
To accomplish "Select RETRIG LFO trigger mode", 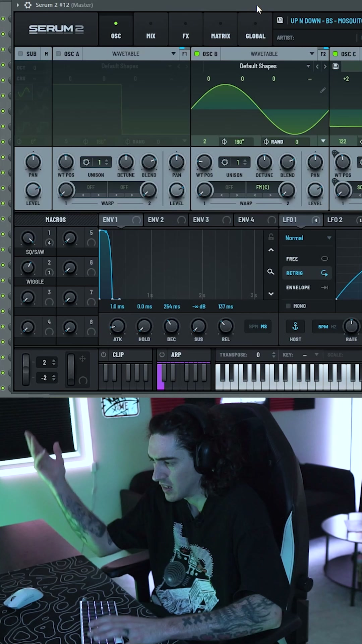I will click(307, 273).
